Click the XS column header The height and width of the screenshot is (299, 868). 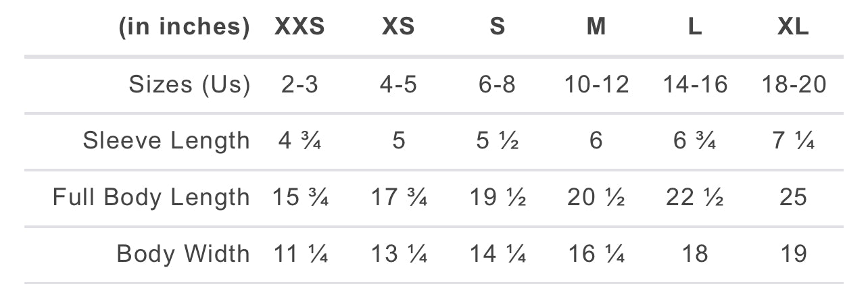(398, 27)
